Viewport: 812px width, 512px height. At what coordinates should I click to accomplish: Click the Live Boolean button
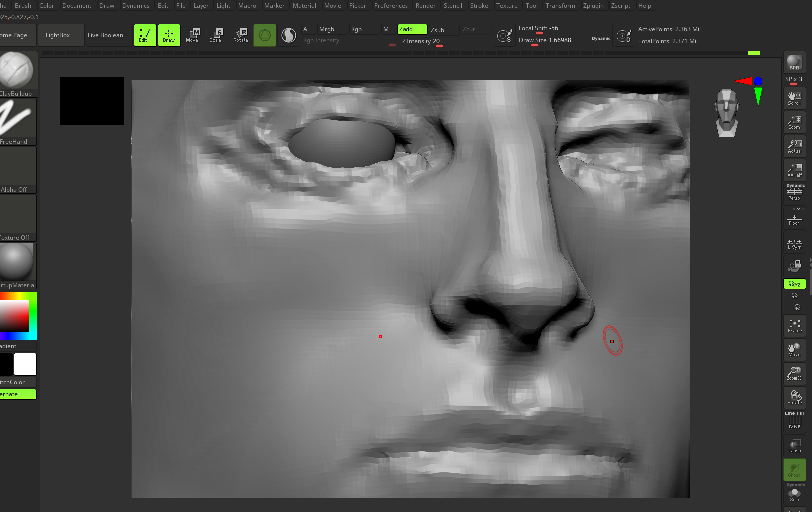[105, 35]
